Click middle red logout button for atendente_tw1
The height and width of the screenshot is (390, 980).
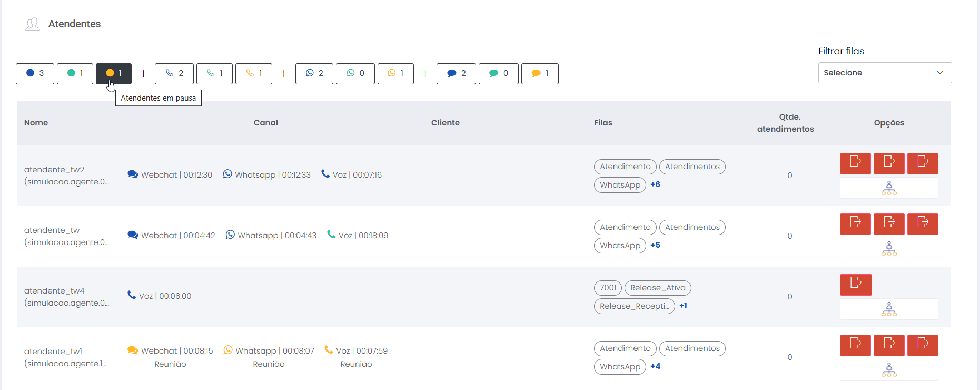tap(889, 345)
